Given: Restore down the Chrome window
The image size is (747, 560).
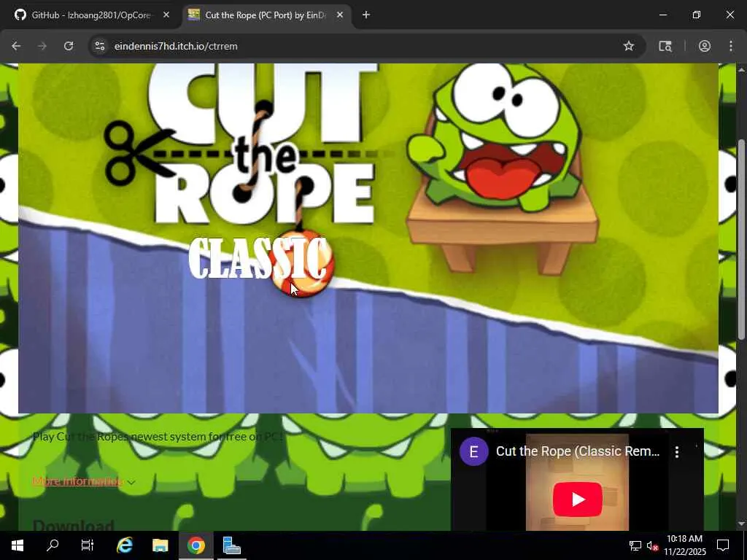Looking at the screenshot, I should pyautogui.click(x=697, y=15).
